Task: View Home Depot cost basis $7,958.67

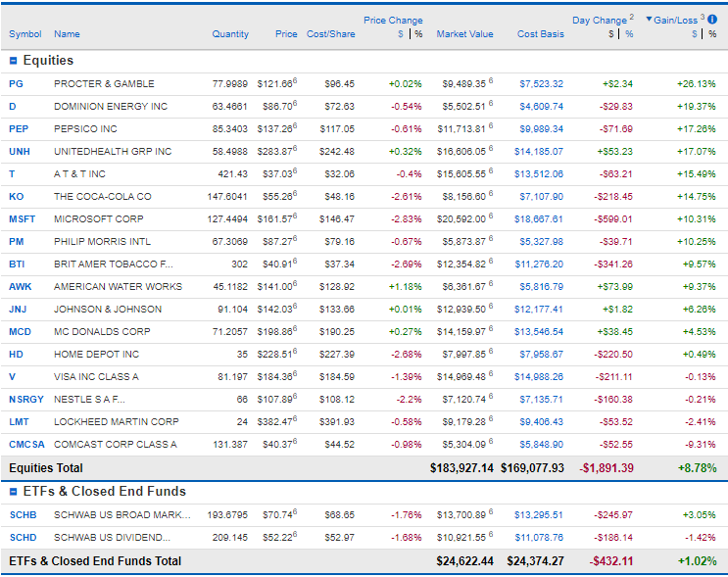Action: (x=542, y=355)
